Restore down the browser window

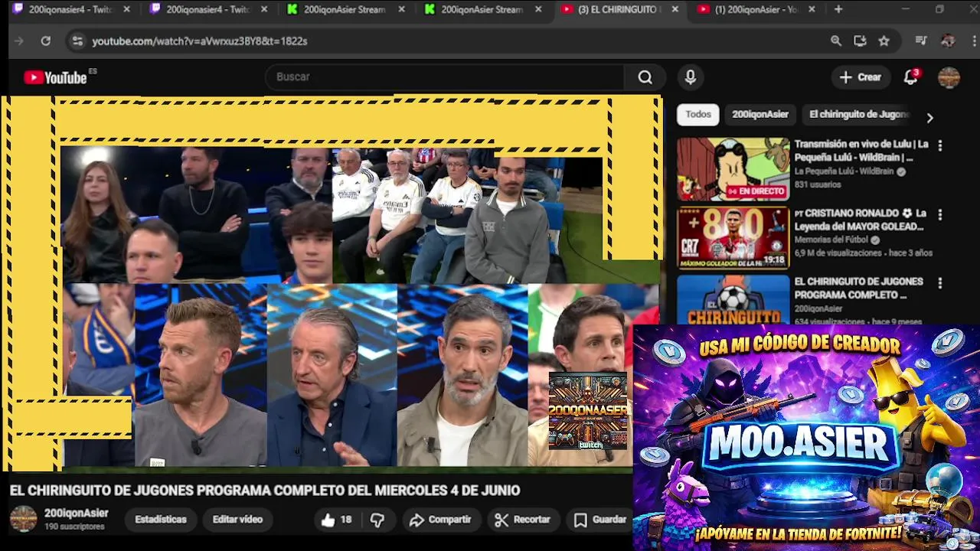click(939, 9)
